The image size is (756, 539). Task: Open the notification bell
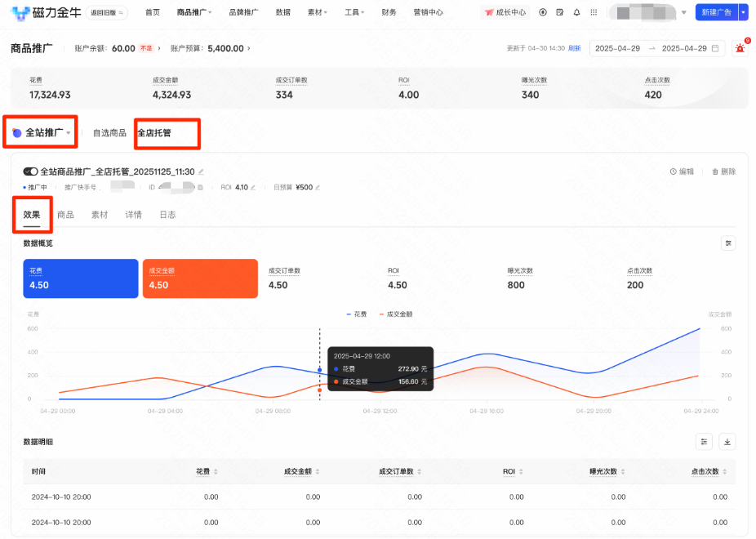(576, 12)
